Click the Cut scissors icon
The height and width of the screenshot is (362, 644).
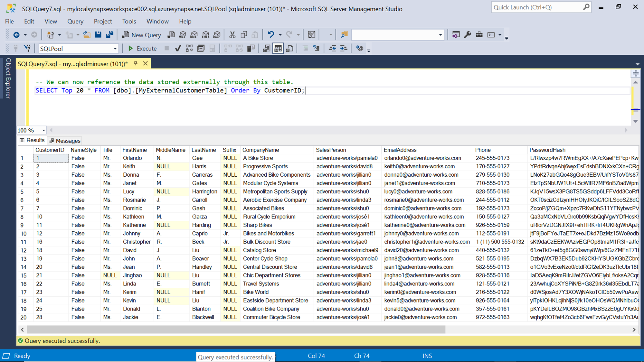click(x=232, y=35)
